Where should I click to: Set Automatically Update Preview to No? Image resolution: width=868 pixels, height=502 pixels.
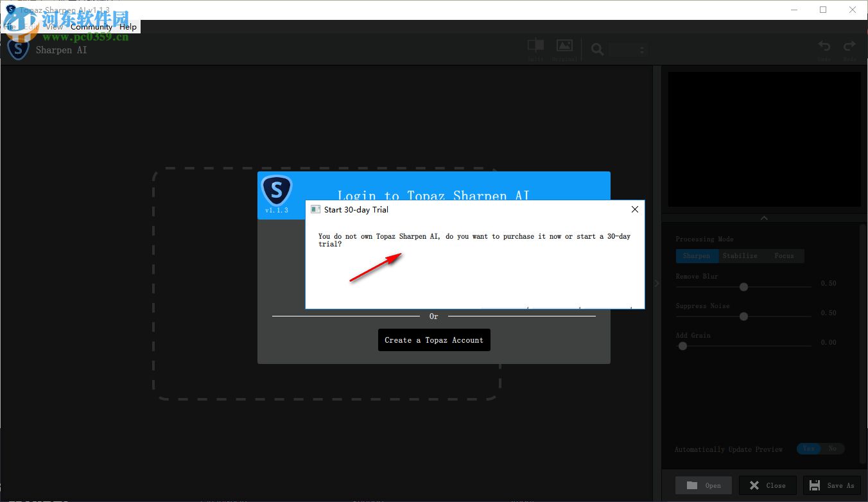[833, 449]
